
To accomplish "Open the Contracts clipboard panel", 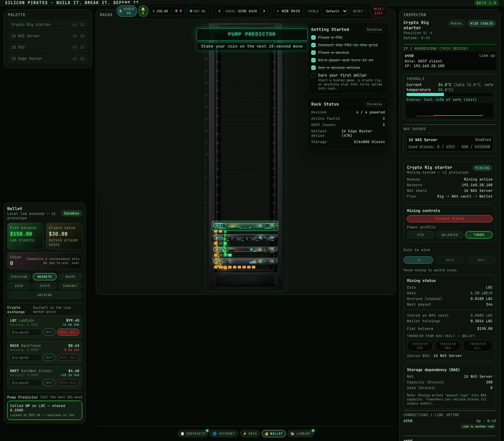I will (193, 434).
